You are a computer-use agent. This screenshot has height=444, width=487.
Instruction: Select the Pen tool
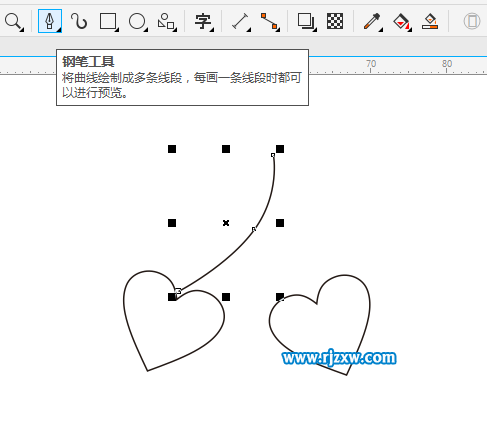point(50,21)
